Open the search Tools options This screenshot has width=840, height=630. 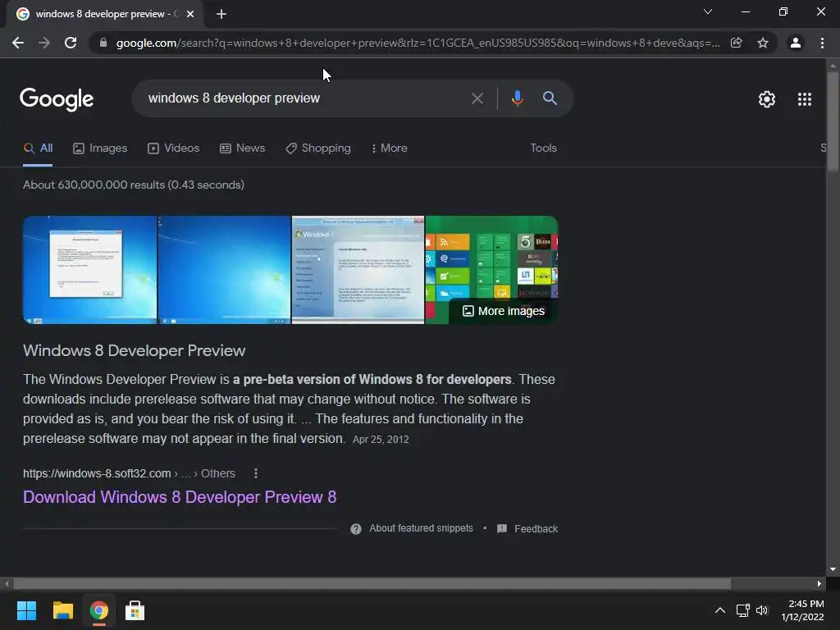pyautogui.click(x=543, y=148)
